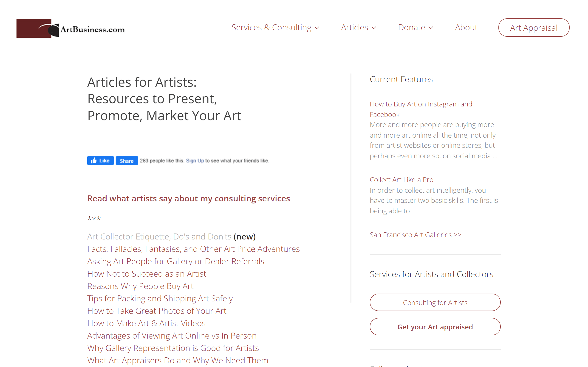Image resolution: width=588 pixels, height=367 pixels.
Task: Click the Consulting for Artists button
Action: [435, 303]
